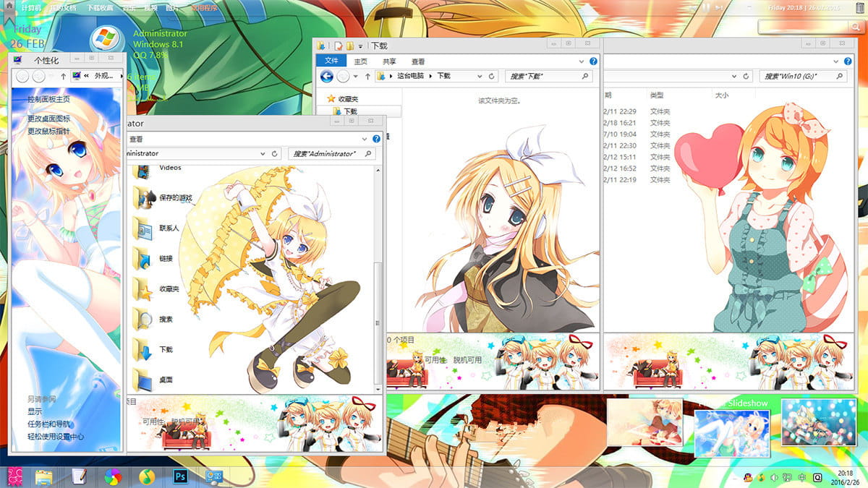Click 控制面板主页 link in 个性化 window

click(x=48, y=99)
